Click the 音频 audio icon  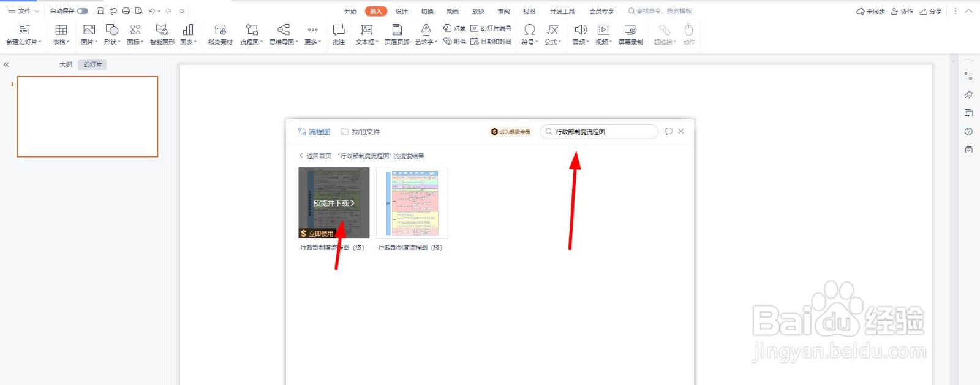pos(581,29)
